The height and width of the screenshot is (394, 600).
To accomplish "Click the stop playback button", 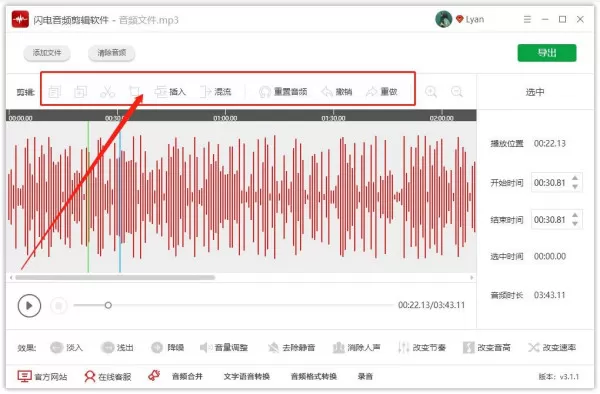I will coord(59,306).
